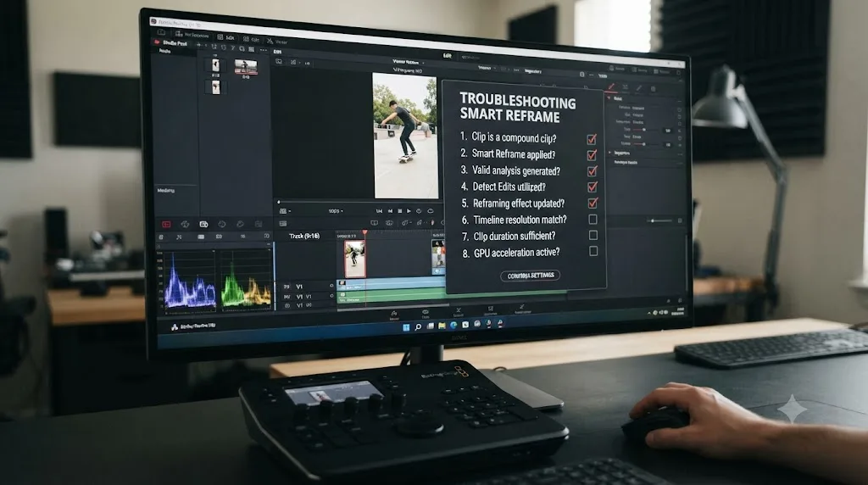Click highlighted white camera icon below media pool
The width and height of the screenshot is (868, 485).
(x=203, y=224)
